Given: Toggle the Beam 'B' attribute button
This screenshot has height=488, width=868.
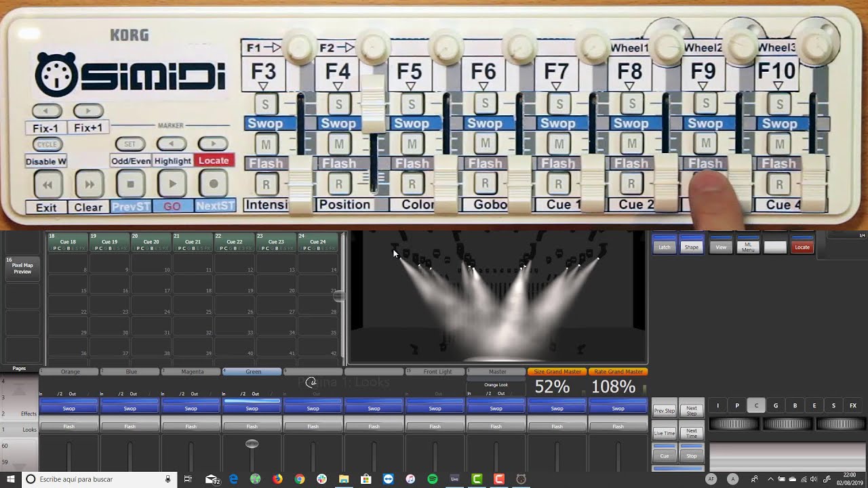Looking at the screenshot, I should click(795, 405).
